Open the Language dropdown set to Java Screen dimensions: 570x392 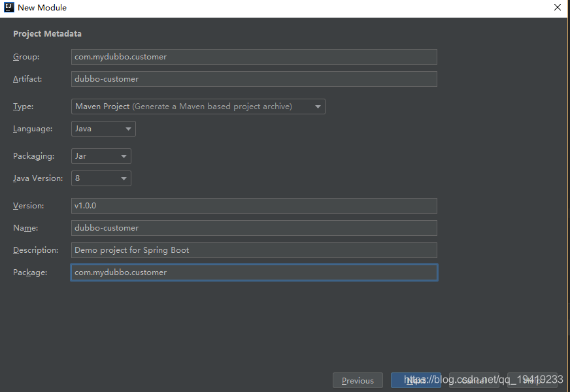click(103, 129)
